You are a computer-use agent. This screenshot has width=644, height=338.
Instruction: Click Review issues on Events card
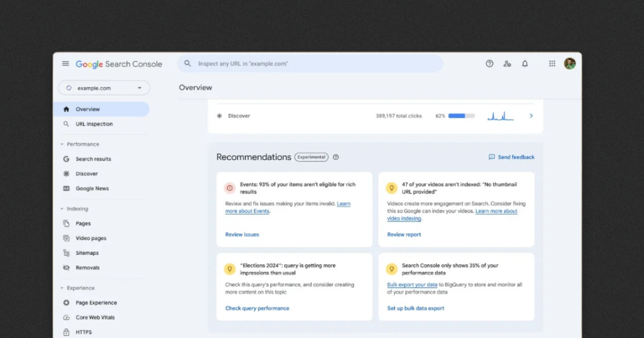[242, 234]
